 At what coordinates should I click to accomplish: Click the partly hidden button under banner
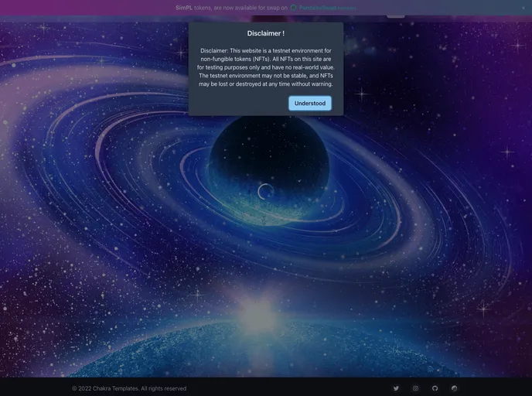click(395, 15)
